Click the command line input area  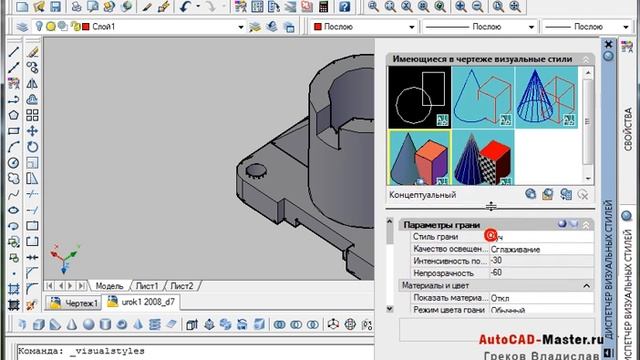(195, 353)
